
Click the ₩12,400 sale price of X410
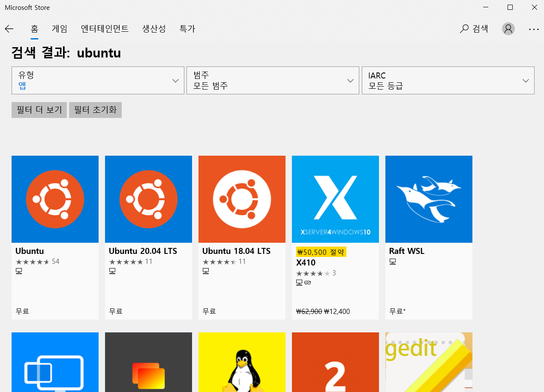pyautogui.click(x=337, y=312)
